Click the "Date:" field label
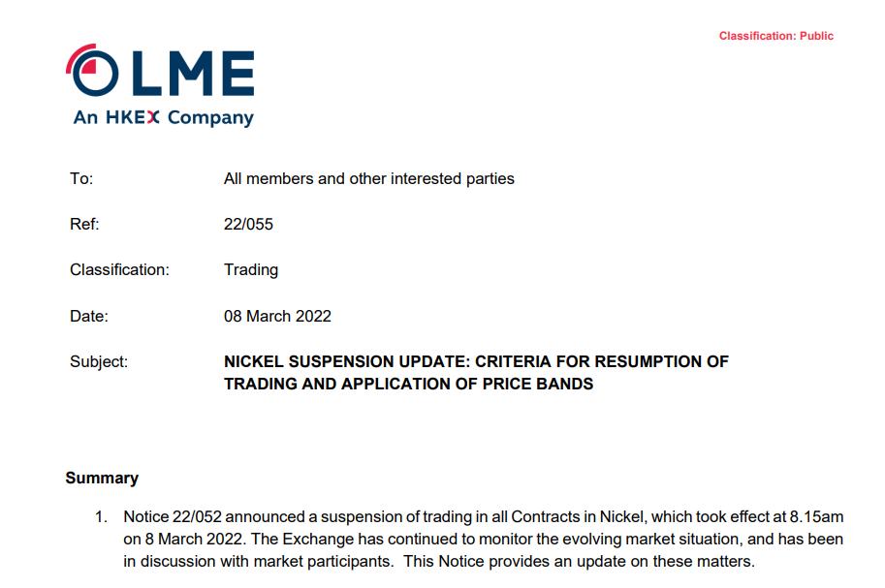The image size is (885, 588). pos(89,316)
